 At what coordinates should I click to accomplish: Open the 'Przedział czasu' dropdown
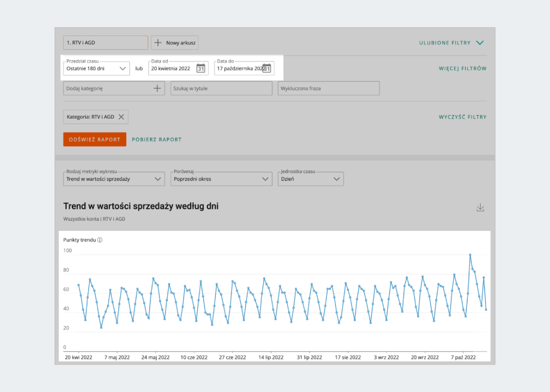point(96,69)
